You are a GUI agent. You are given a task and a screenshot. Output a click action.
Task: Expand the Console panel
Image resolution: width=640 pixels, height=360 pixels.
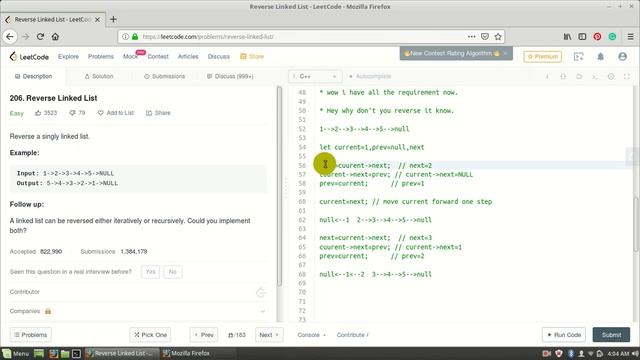click(311, 335)
